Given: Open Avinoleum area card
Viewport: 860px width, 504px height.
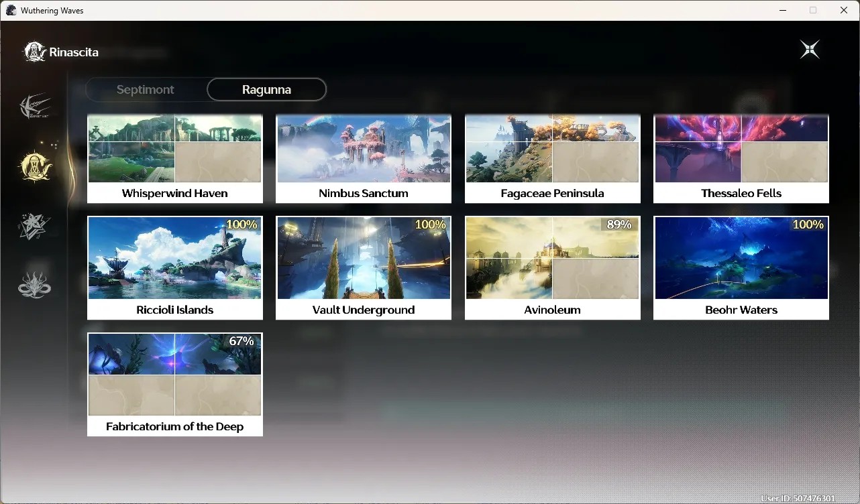Looking at the screenshot, I should pyautogui.click(x=553, y=268).
